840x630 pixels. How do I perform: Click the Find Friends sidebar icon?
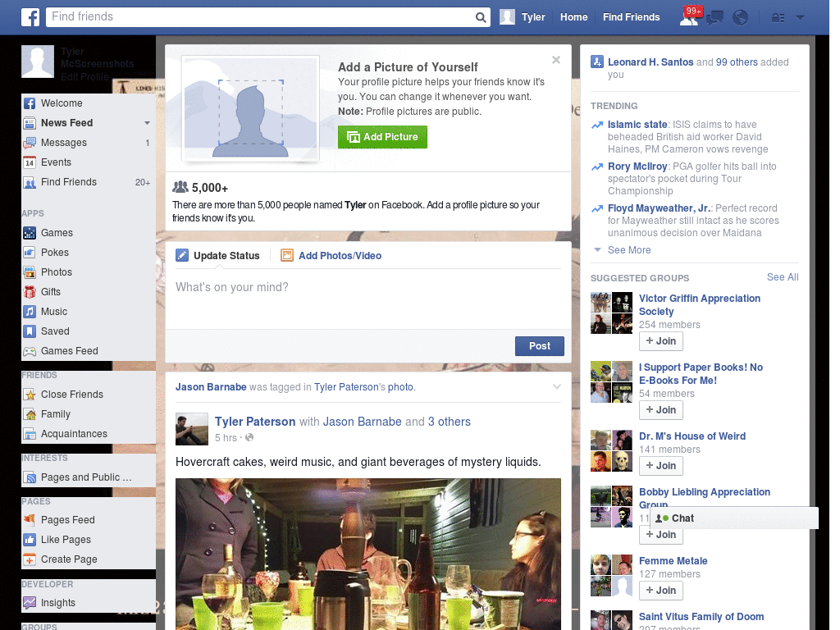[x=30, y=182]
